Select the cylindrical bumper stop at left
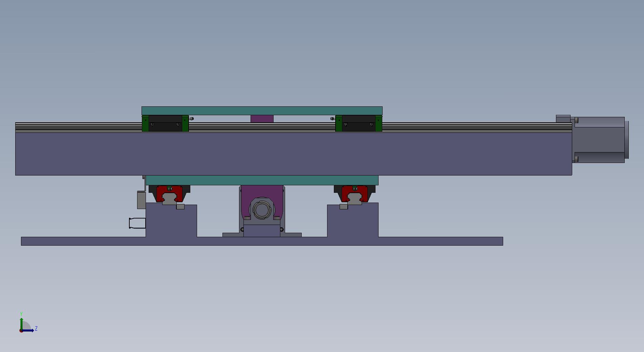This screenshot has width=644, height=352. click(137, 223)
